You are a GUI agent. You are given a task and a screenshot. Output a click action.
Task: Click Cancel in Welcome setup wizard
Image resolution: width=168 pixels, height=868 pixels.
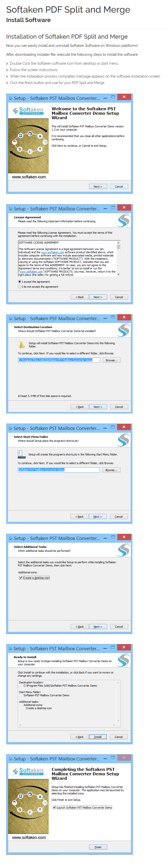click(119, 186)
